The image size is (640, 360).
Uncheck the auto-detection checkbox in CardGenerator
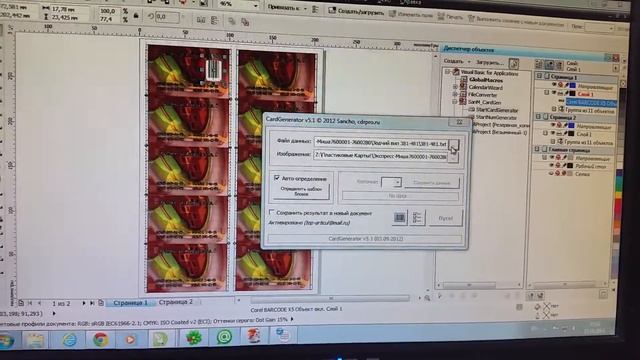(x=277, y=178)
